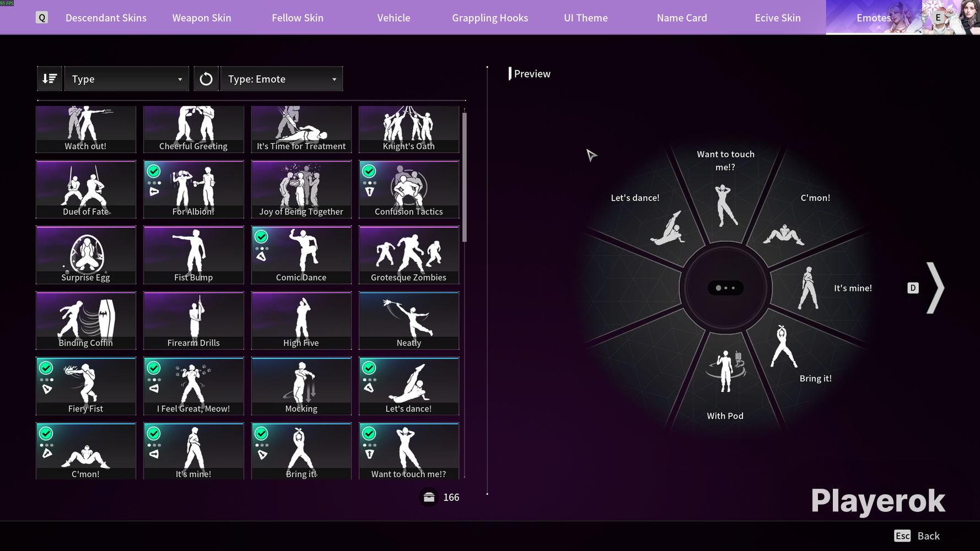
Task: Open the Type: Emote filter dropdown
Action: [x=282, y=79]
